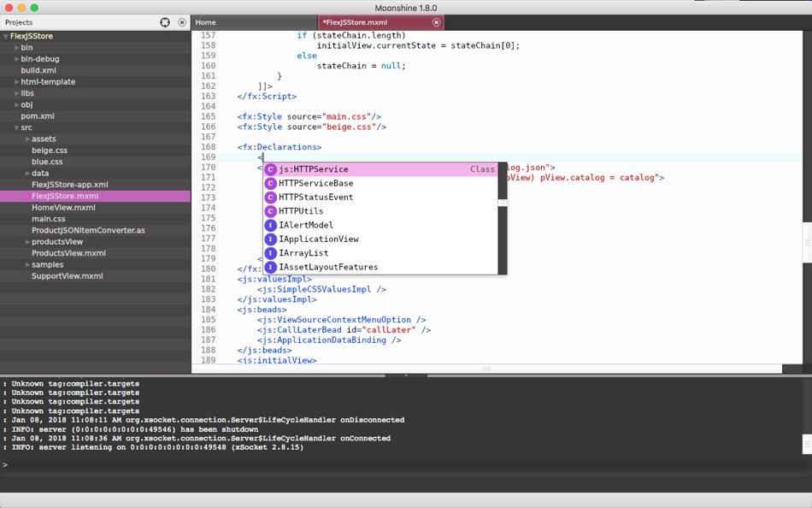Click interface icon beside IAssetLayoutFeatures

[270, 267]
